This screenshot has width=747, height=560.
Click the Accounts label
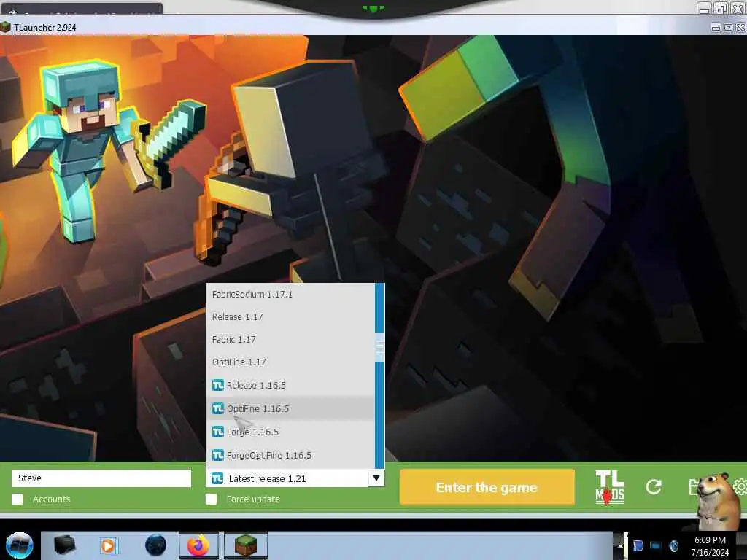[x=52, y=499]
